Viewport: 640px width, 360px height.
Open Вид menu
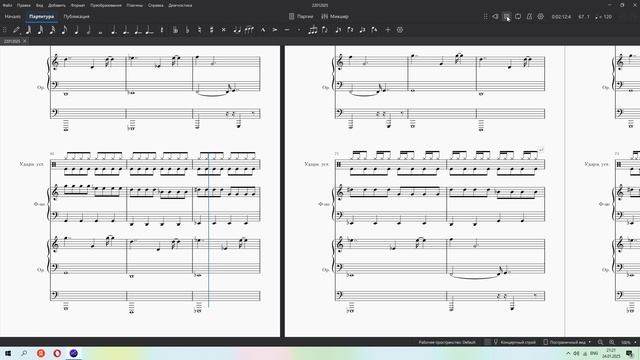point(40,5)
